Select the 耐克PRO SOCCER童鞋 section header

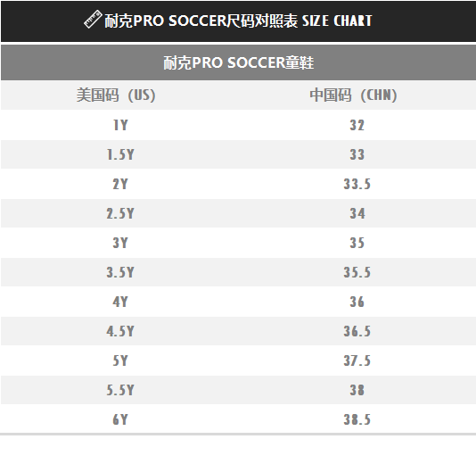click(x=239, y=62)
